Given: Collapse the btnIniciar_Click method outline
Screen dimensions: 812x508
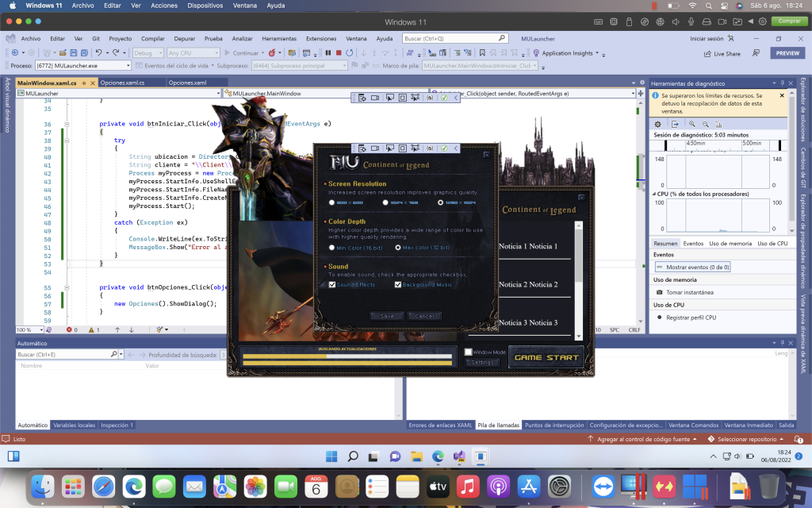Looking at the screenshot, I should (x=67, y=124).
